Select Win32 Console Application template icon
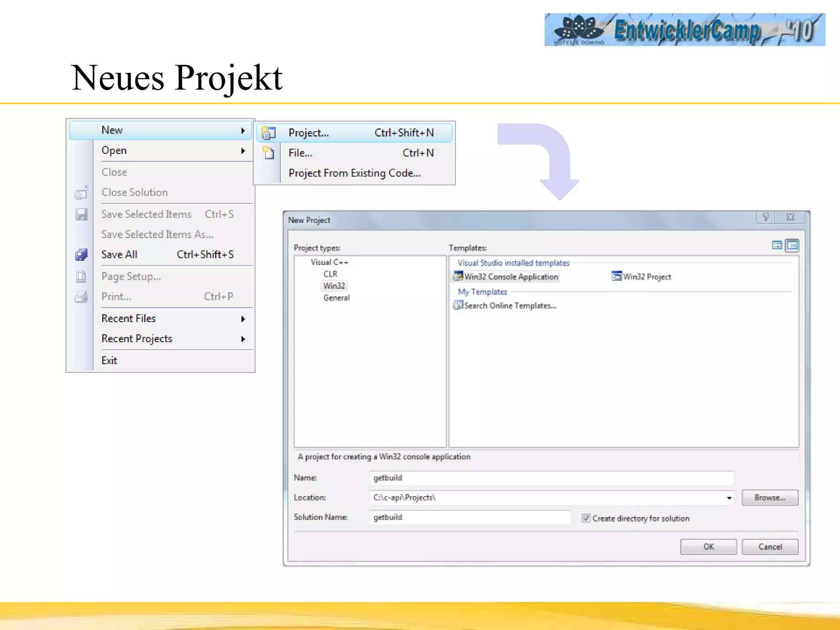Screen dimensions: 840x630 [458, 276]
